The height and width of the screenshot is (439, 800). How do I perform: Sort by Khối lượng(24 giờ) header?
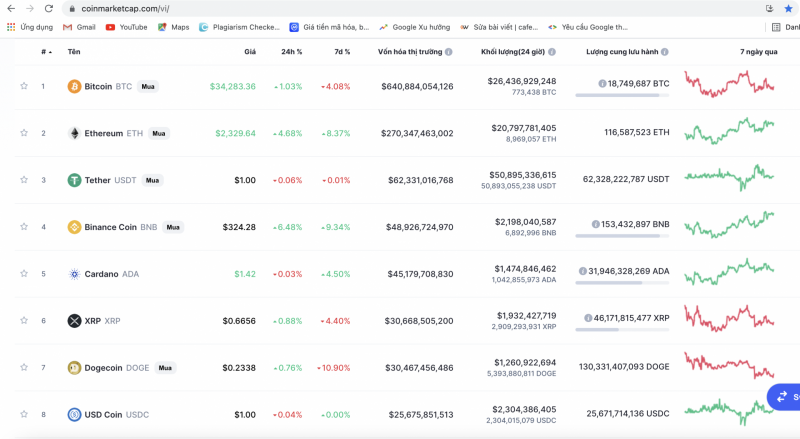coord(513,52)
